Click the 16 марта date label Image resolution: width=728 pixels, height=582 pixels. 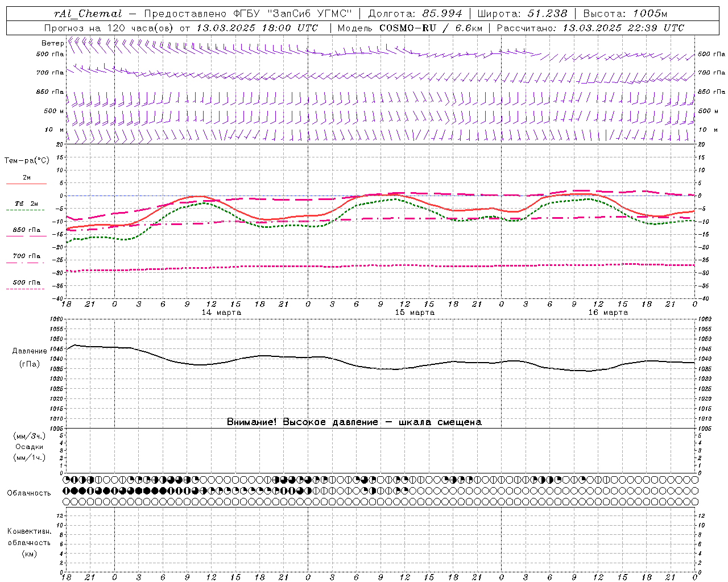pyautogui.click(x=608, y=313)
